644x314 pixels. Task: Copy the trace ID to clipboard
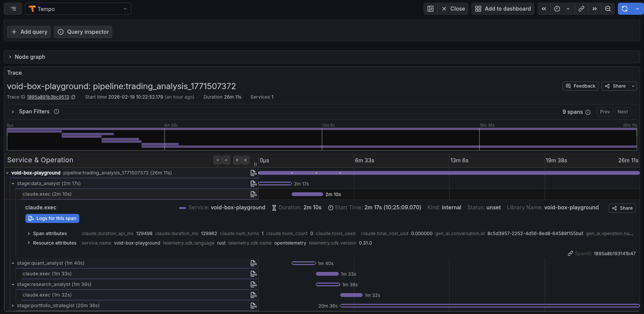pos(73,97)
